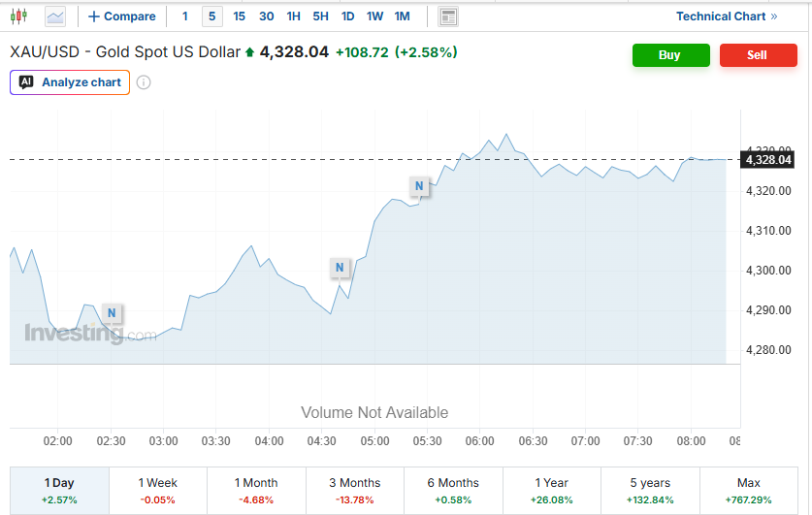
Task: Open the chart layout table icon
Action: coord(448,16)
